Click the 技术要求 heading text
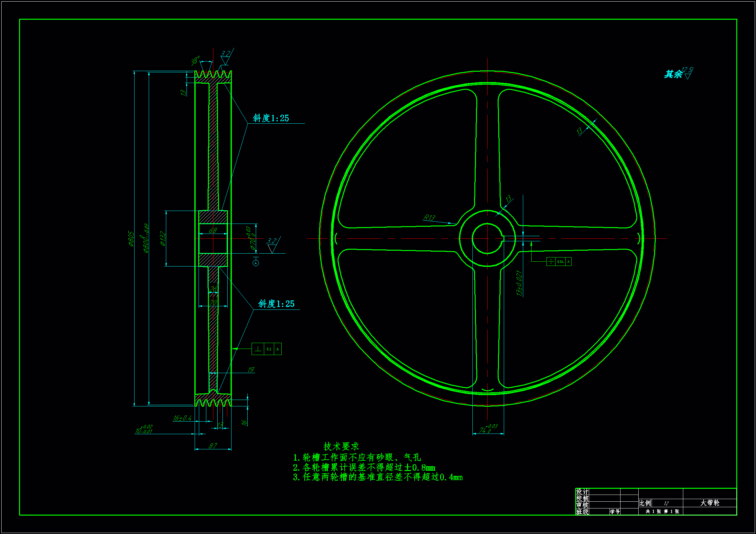 point(341,446)
